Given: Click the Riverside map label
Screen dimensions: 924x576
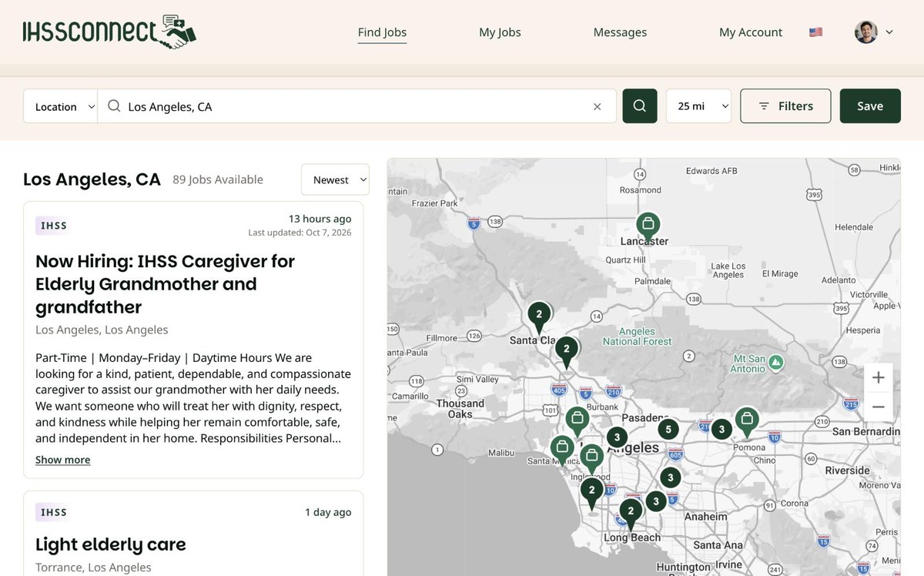Looking at the screenshot, I should point(847,471).
